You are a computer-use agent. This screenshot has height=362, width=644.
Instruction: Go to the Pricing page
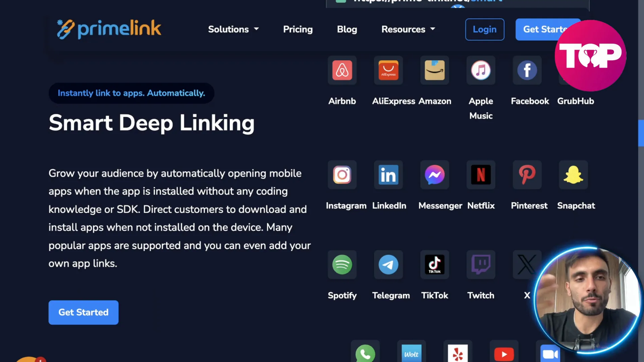click(298, 29)
